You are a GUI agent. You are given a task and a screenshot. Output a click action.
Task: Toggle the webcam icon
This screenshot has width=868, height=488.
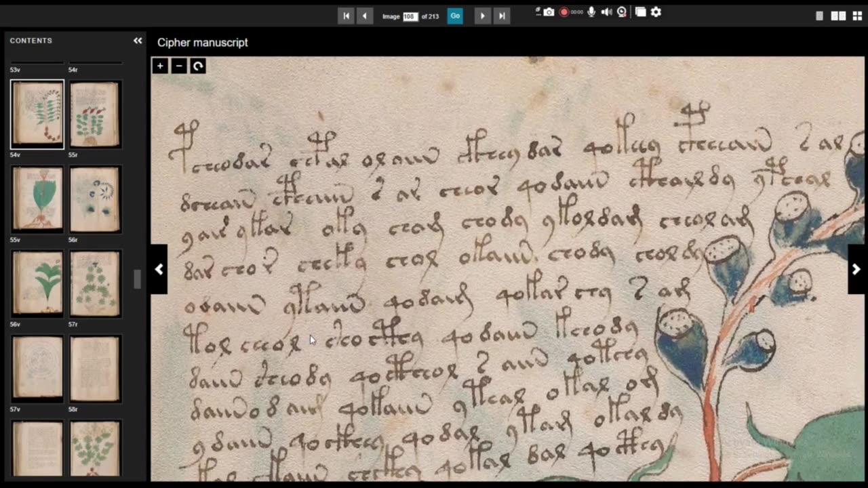pos(622,12)
